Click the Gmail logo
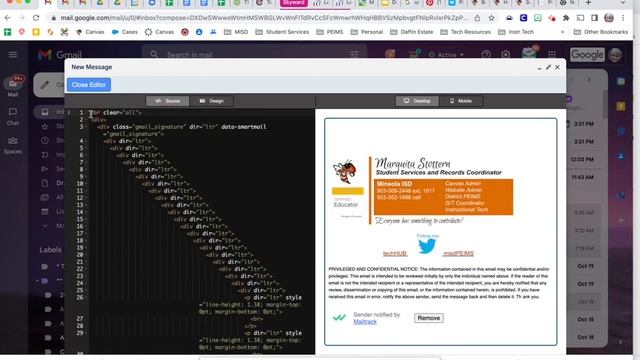 point(60,55)
